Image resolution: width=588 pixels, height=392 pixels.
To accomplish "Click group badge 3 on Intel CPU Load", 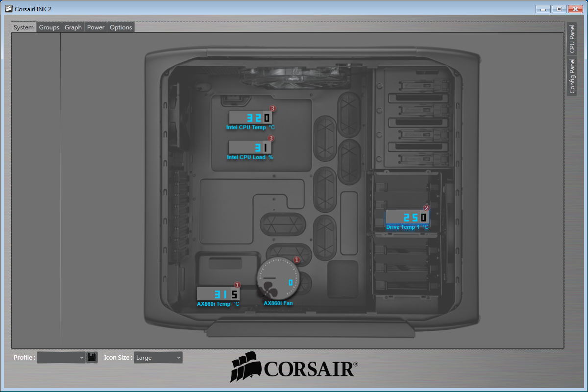I will coord(271,139).
